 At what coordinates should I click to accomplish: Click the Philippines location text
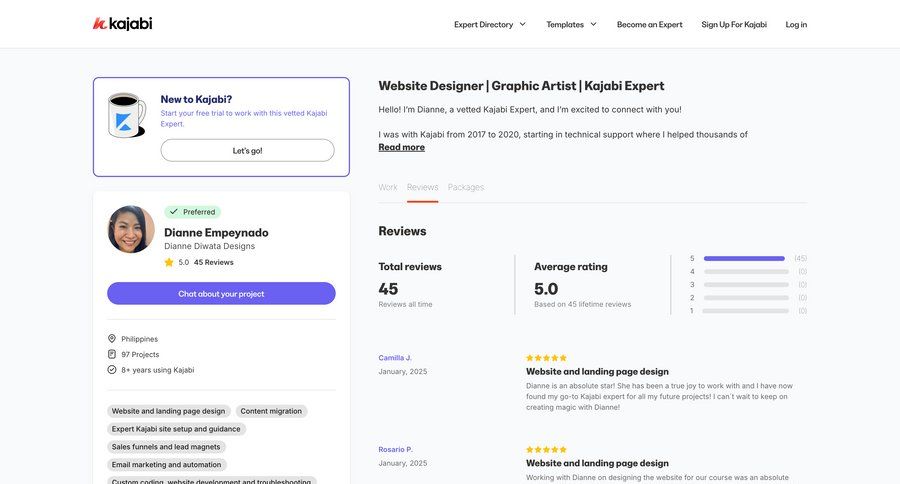(139, 339)
